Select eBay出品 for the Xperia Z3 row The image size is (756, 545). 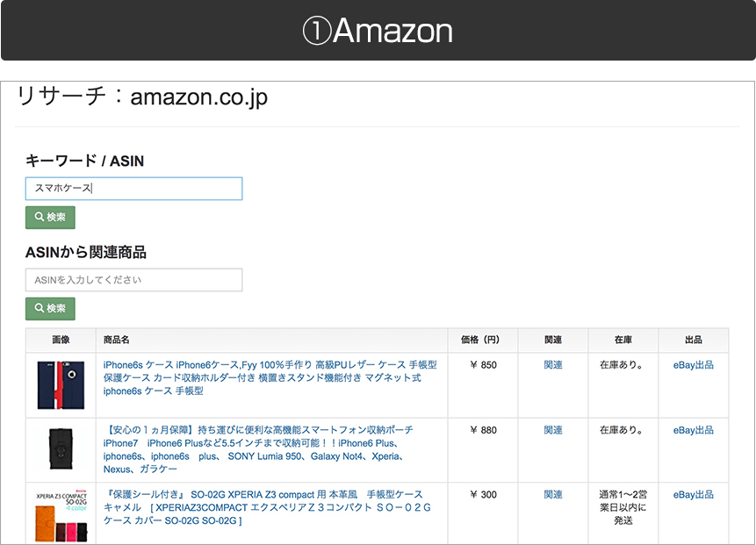[693, 495]
